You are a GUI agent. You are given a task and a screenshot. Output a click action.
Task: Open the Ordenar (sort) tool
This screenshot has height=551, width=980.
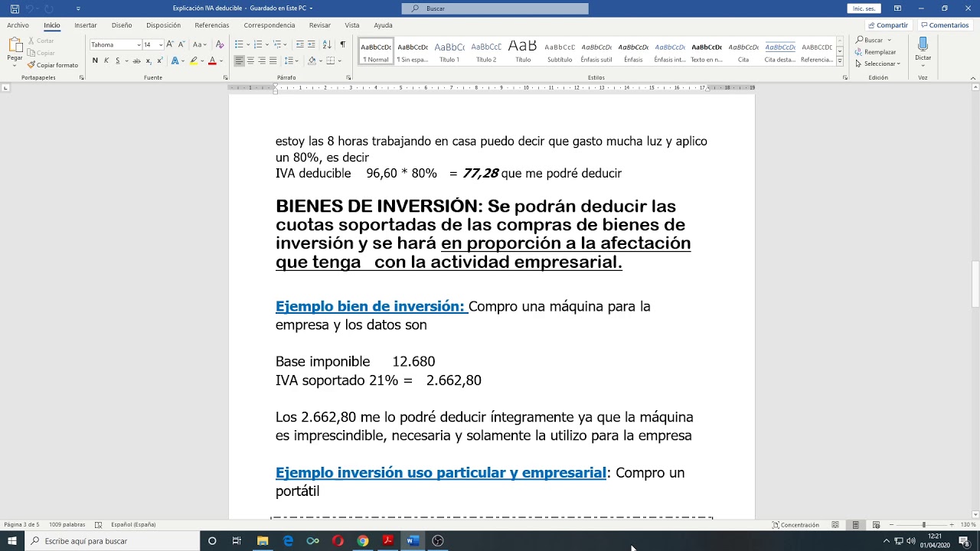click(x=327, y=44)
